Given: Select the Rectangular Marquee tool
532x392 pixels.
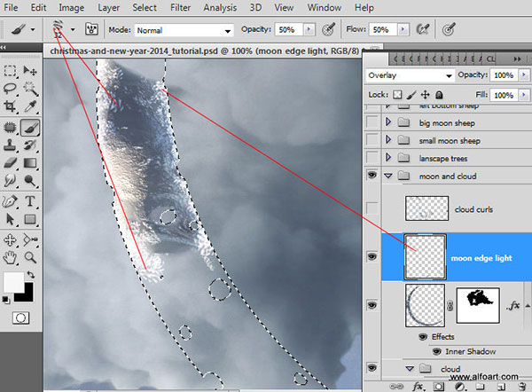Looking at the screenshot, I should pos(10,71).
